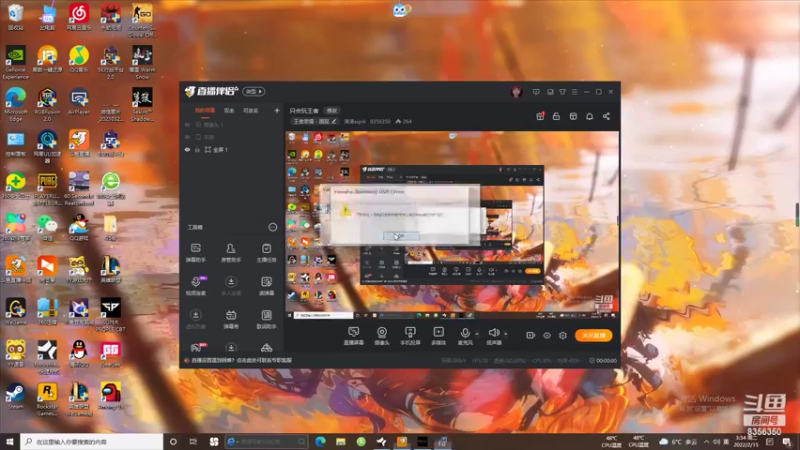Click the share icon in header row
This screenshot has height=450, width=800.
click(606, 116)
